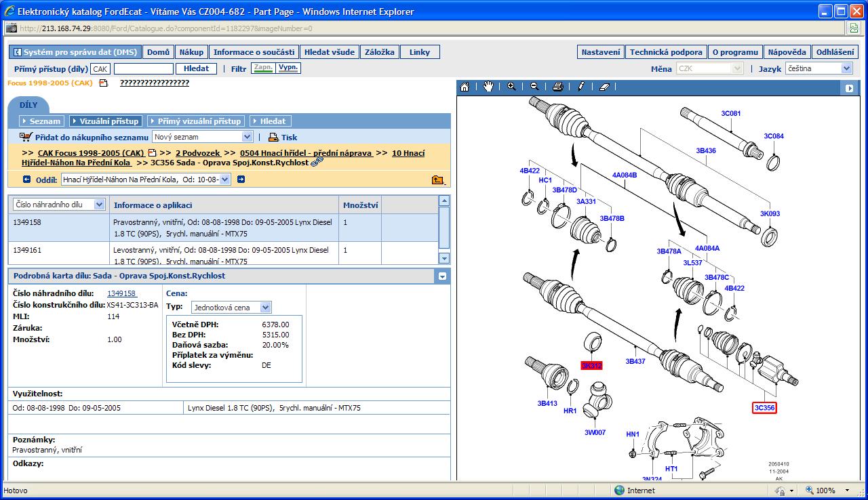The image size is (868, 500).
Task: Zoom in on the parts diagram
Action: click(511, 87)
